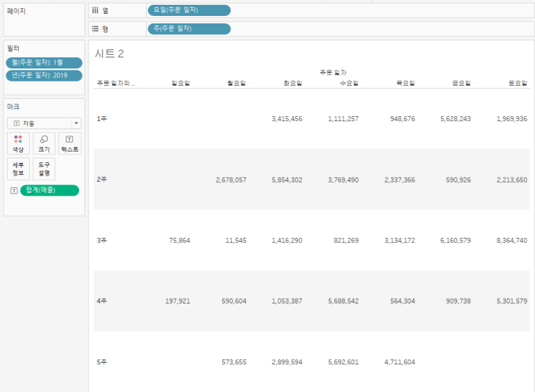Viewport: 535px width, 392px height.
Task: Select the 주(주문 일자) row pill
Action: click(189, 28)
